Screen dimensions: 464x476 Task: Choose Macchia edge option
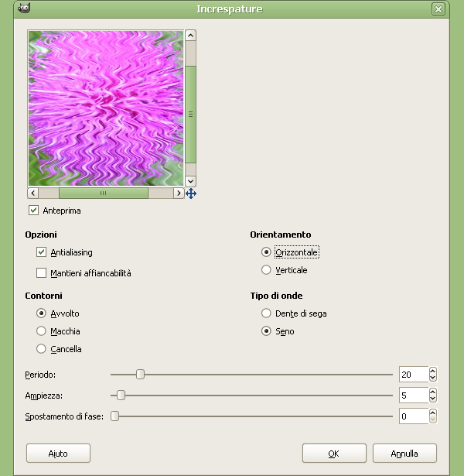point(42,331)
